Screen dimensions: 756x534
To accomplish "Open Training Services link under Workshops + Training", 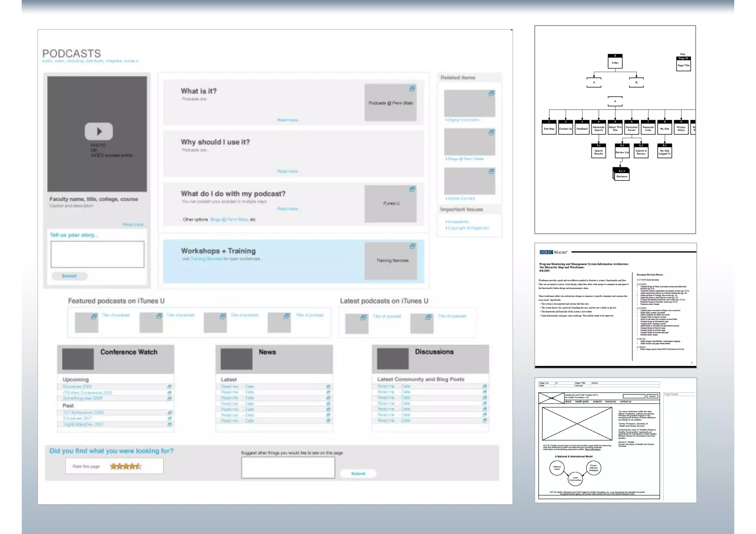I will (x=206, y=259).
